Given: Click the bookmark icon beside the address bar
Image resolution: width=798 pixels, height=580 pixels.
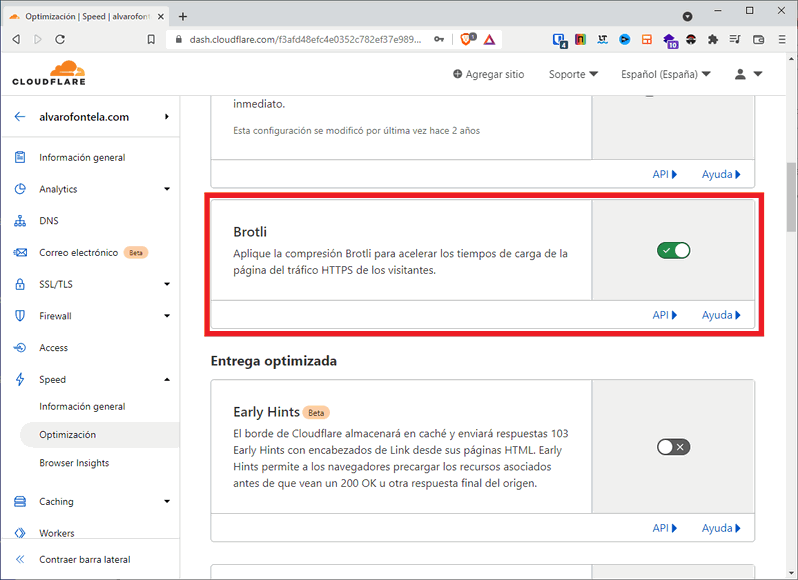Looking at the screenshot, I should pos(151,39).
